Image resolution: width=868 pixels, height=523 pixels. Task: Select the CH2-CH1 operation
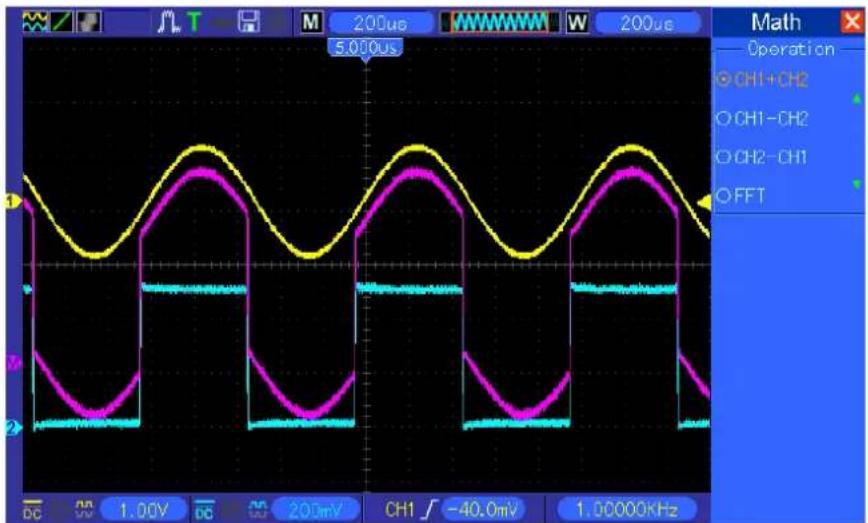click(x=762, y=157)
